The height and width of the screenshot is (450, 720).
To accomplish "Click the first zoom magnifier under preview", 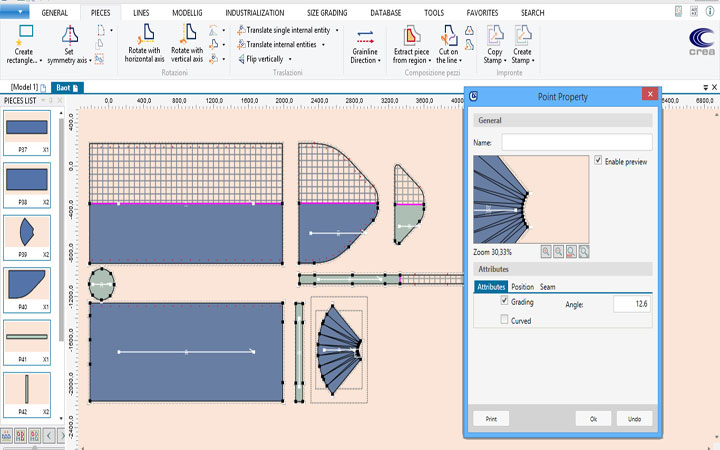I will (546, 252).
